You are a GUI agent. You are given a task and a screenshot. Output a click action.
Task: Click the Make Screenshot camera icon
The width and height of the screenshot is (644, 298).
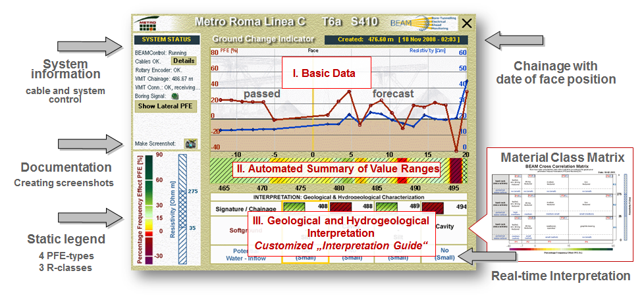click(x=190, y=143)
